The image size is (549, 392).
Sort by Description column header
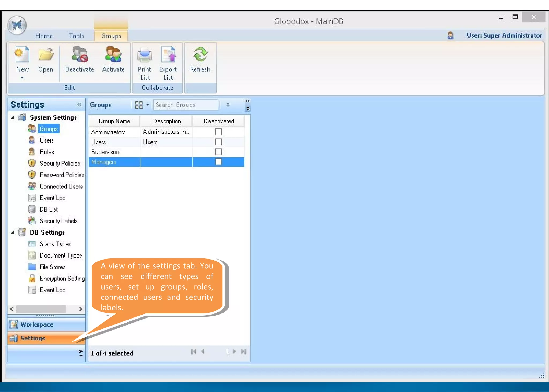point(166,121)
